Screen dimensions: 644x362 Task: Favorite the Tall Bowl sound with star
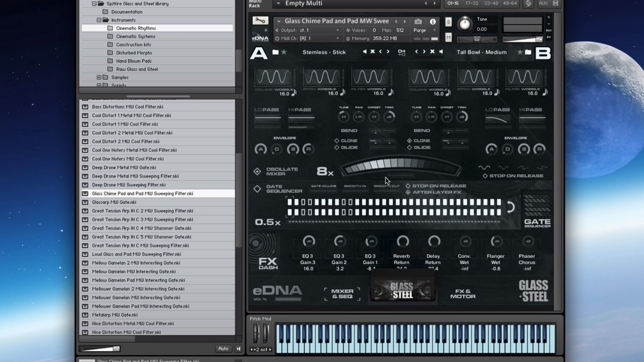(x=519, y=52)
